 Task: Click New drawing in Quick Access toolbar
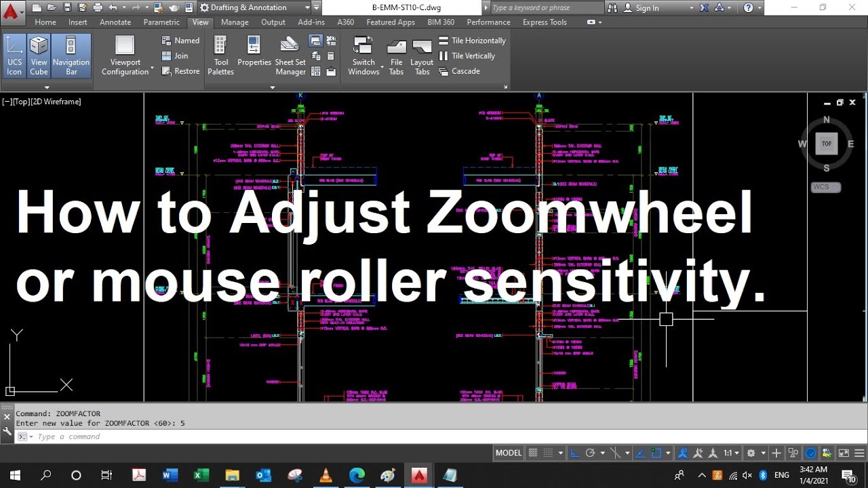click(x=37, y=8)
